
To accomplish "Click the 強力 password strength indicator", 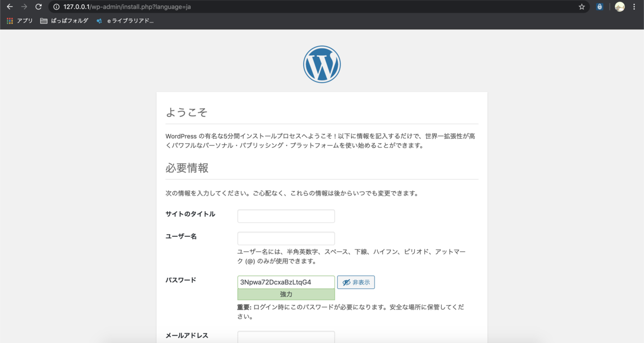I will 286,294.
